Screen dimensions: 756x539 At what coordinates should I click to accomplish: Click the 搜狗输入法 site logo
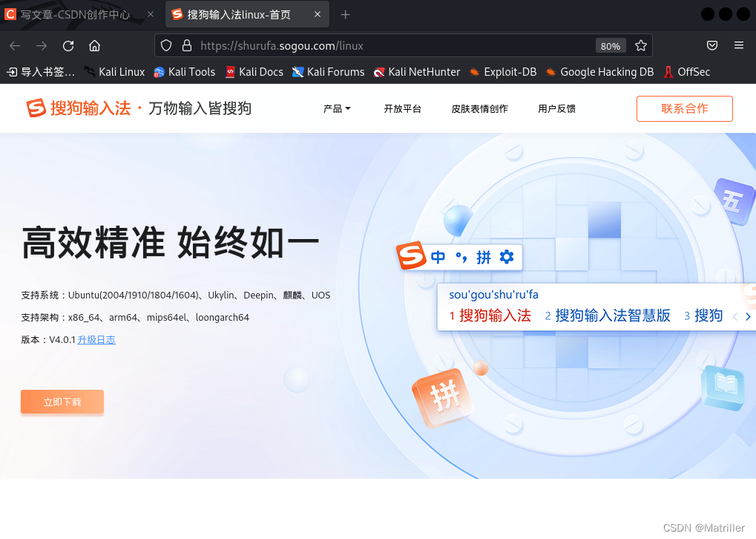(x=79, y=108)
